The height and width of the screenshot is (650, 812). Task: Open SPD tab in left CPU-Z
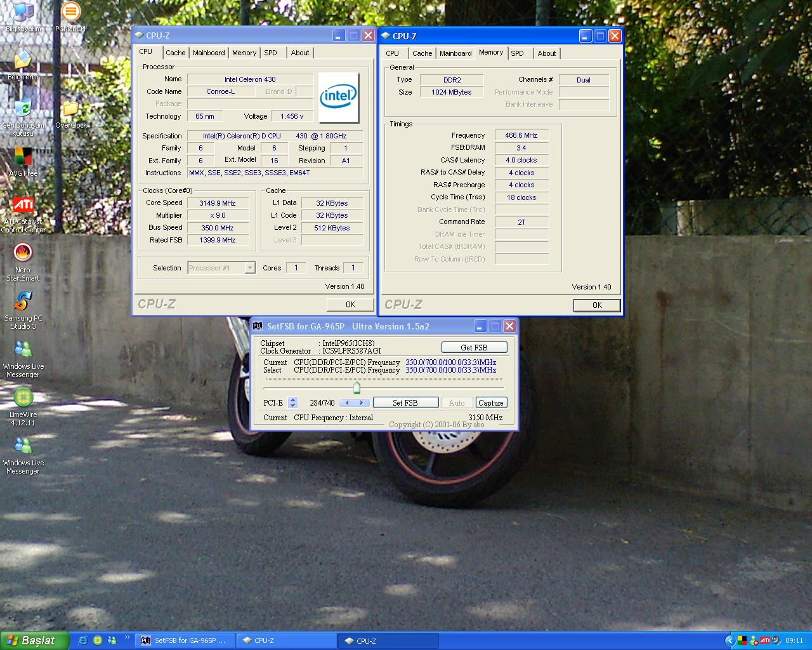click(271, 53)
